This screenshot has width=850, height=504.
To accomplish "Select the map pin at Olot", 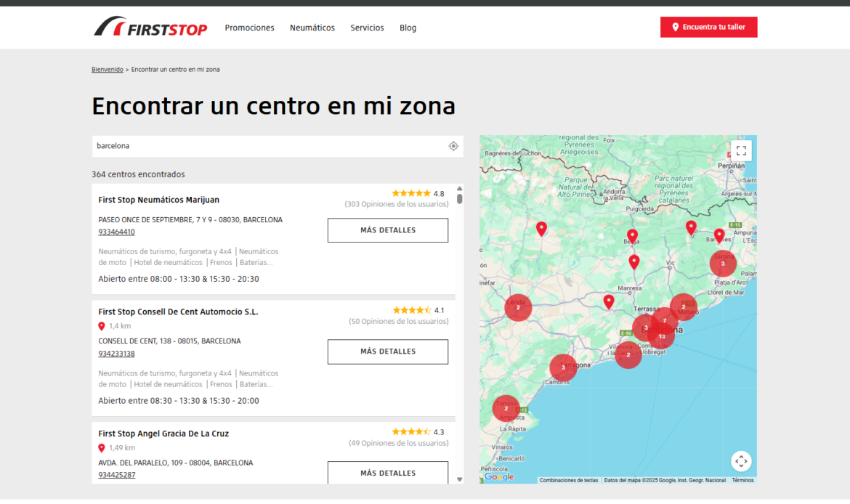I will [x=691, y=227].
